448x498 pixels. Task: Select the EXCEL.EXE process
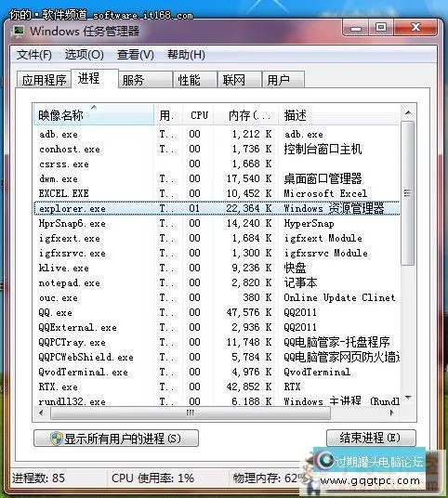pos(217,193)
